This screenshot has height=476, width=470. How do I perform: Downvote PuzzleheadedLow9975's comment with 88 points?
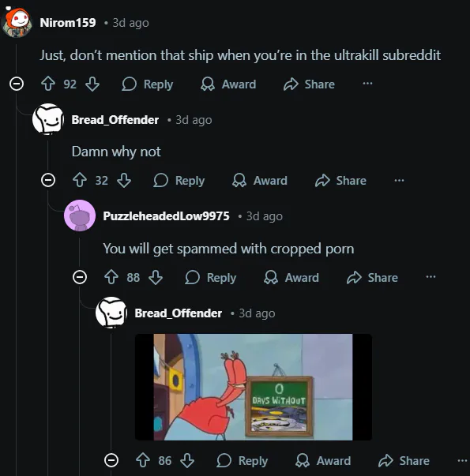coord(156,277)
